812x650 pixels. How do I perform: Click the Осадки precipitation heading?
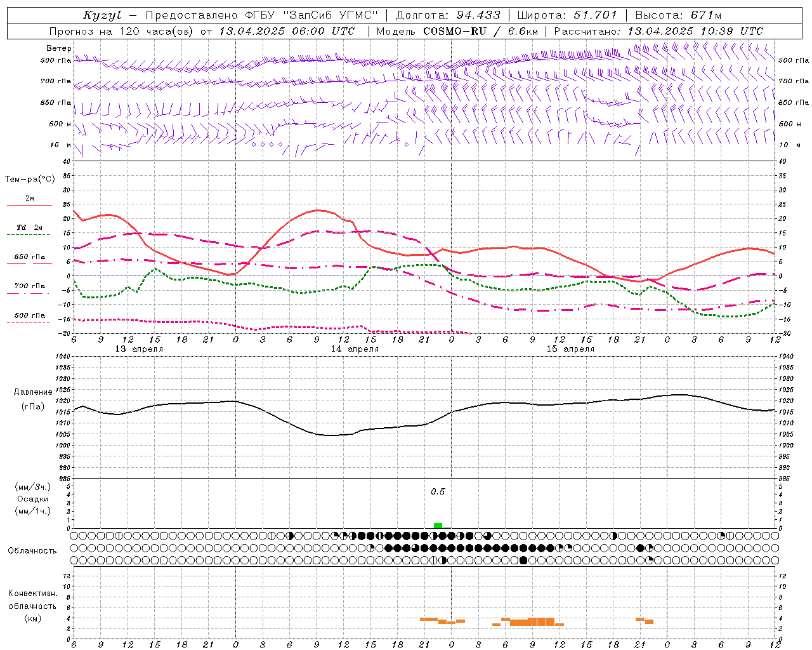[32, 499]
